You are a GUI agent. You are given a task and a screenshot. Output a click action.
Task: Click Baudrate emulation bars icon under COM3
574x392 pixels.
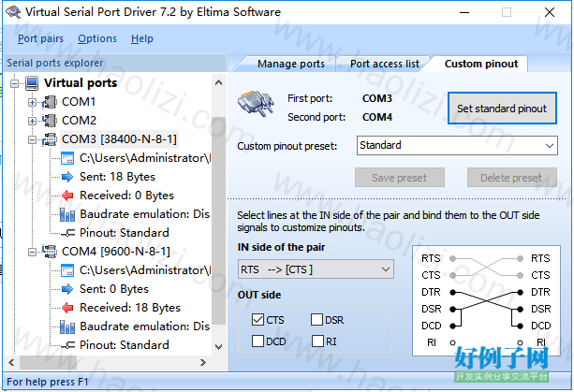tap(67, 214)
